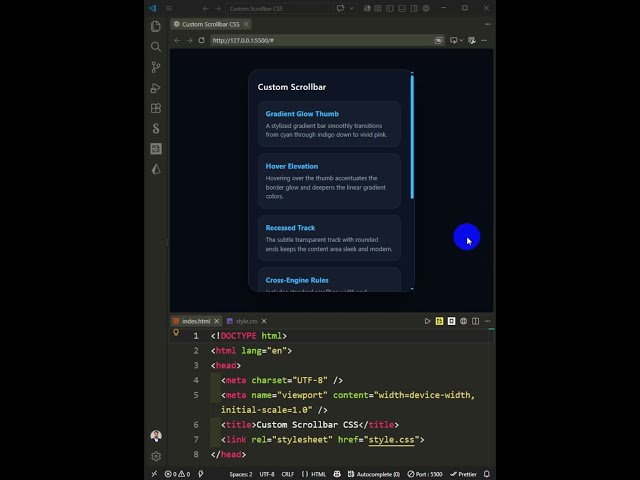Click the preview device screen icon
This screenshot has height=480, width=640.
(453, 40)
